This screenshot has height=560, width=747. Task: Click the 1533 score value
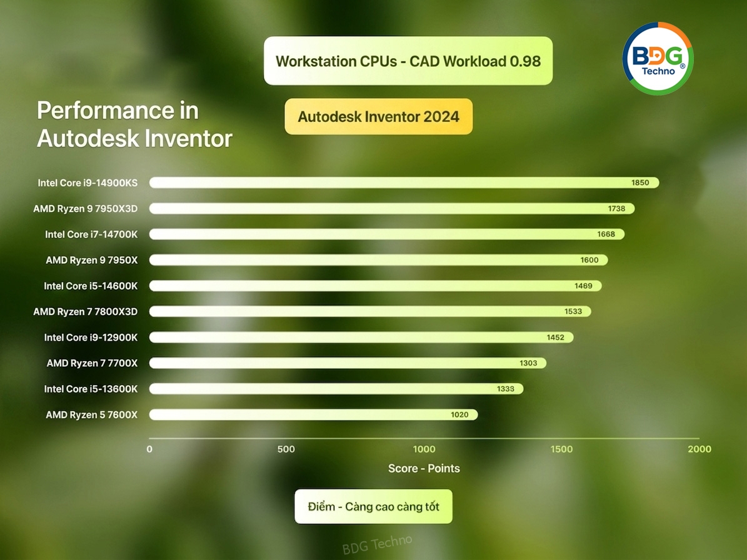click(x=573, y=311)
